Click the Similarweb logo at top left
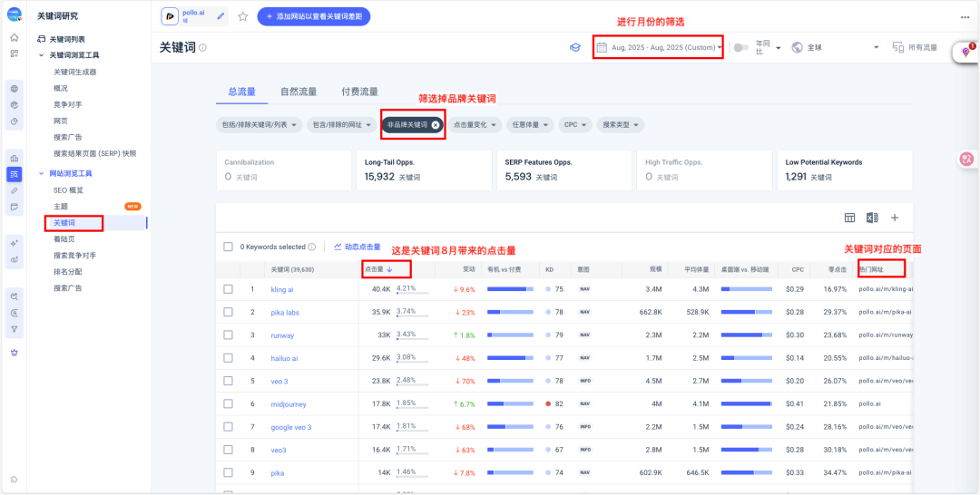 tap(15, 15)
